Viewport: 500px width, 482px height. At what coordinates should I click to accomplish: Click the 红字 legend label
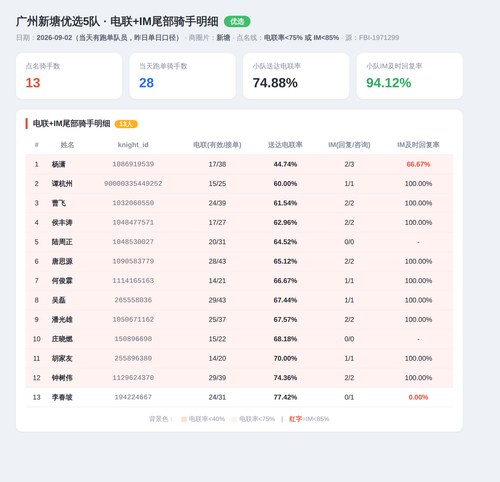(x=295, y=419)
